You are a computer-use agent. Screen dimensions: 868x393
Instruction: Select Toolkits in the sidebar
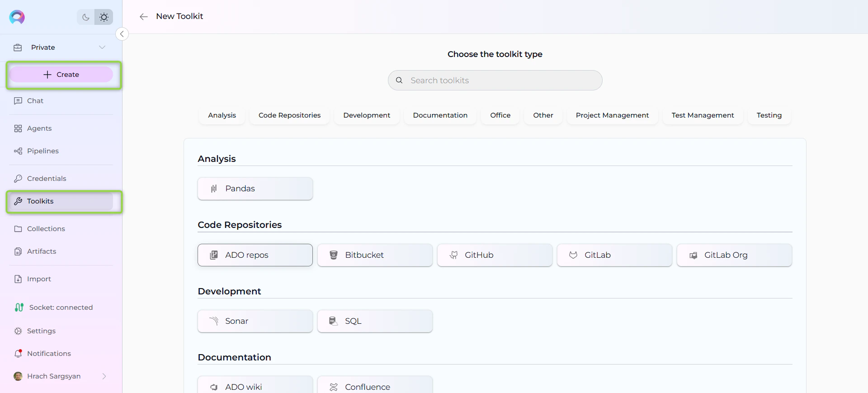point(61,201)
